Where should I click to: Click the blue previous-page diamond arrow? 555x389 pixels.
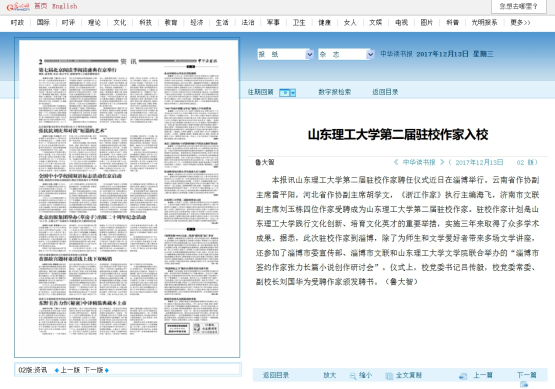click(x=57, y=370)
